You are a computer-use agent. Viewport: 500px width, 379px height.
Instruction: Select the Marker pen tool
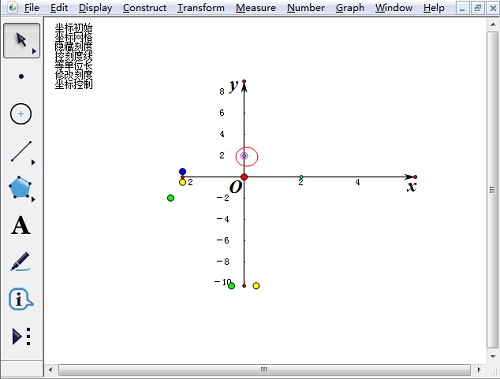pos(21,262)
